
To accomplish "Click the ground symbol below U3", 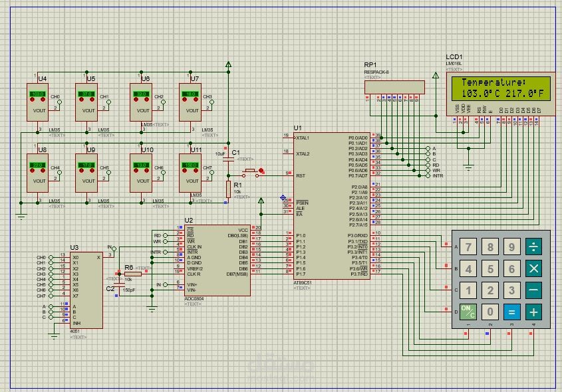I will [x=53, y=336].
